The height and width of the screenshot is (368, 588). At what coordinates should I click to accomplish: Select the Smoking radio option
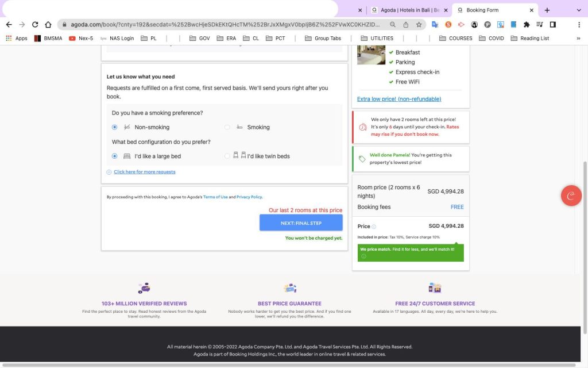[227, 127]
